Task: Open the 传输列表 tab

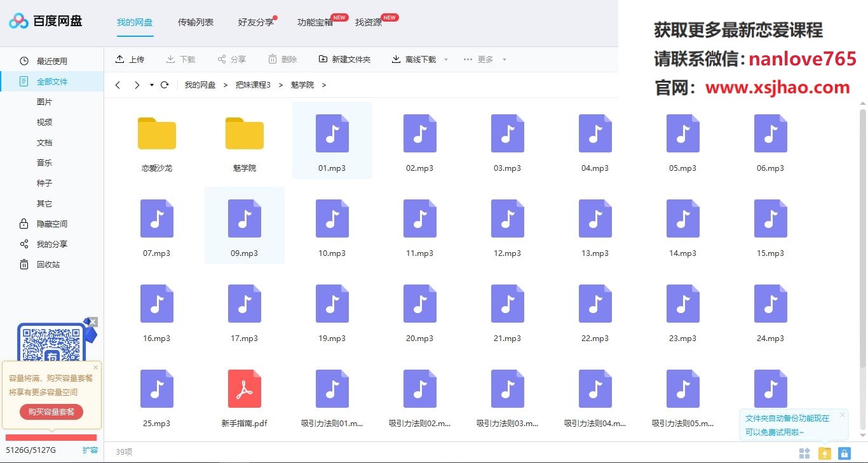Action: coord(196,22)
